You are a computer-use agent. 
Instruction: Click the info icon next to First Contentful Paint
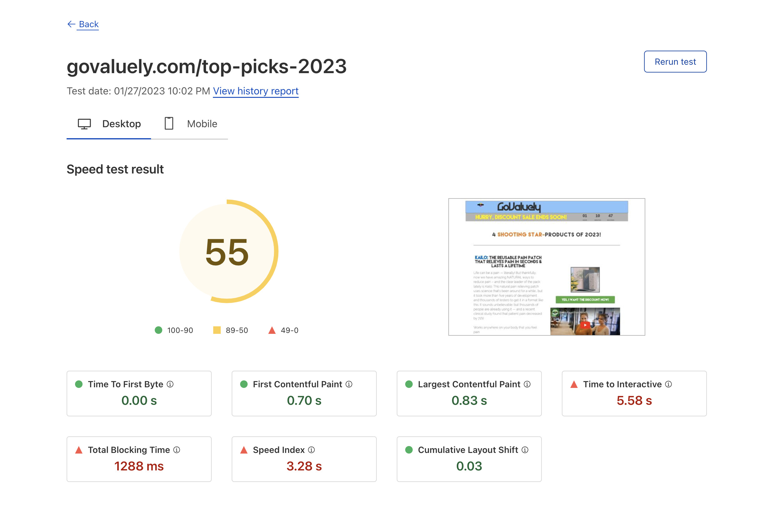pos(349,384)
